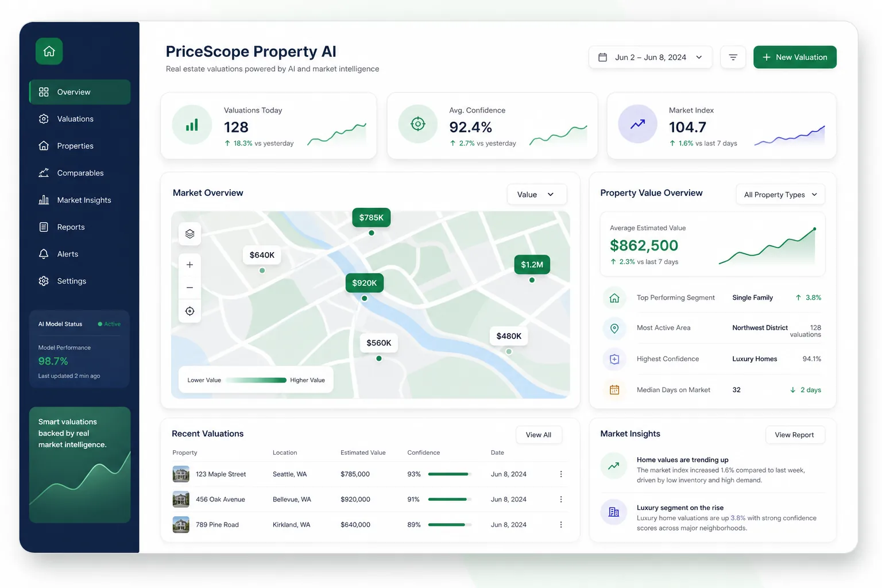This screenshot has height=588, width=882.
Task: Click the 91% confidence progress bar
Action: click(450, 500)
